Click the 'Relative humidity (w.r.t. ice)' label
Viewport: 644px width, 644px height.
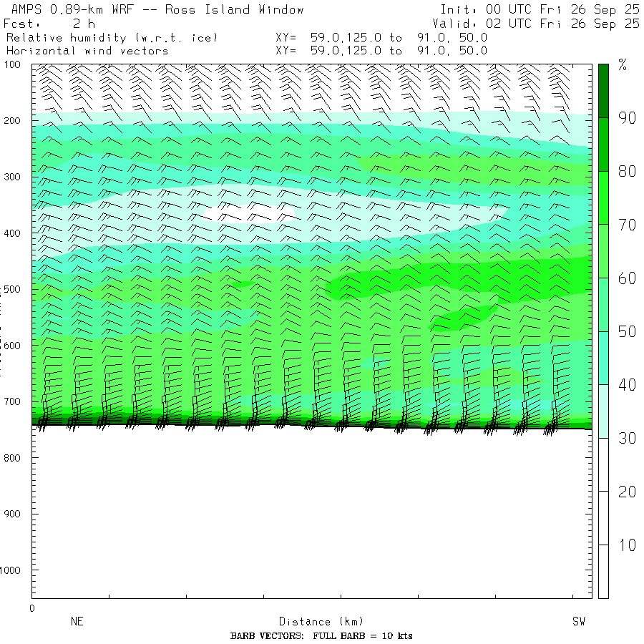(112, 38)
